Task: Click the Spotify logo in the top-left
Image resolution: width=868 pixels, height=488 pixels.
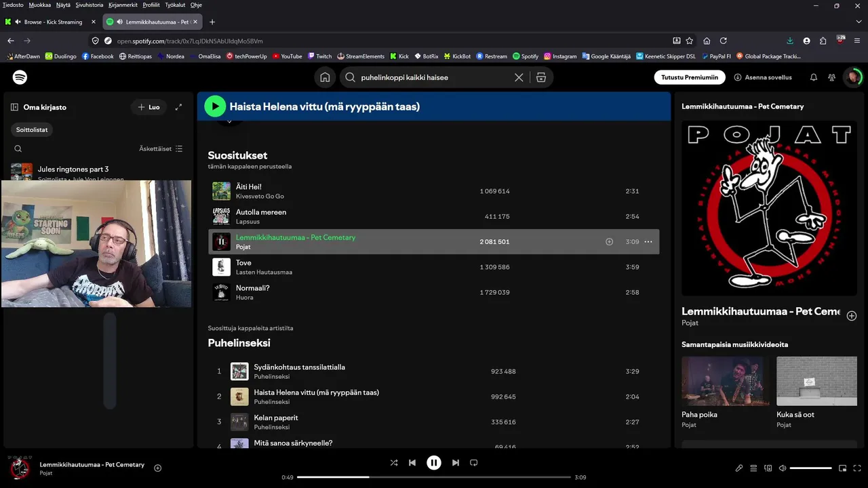Action: pyautogui.click(x=20, y=77)
